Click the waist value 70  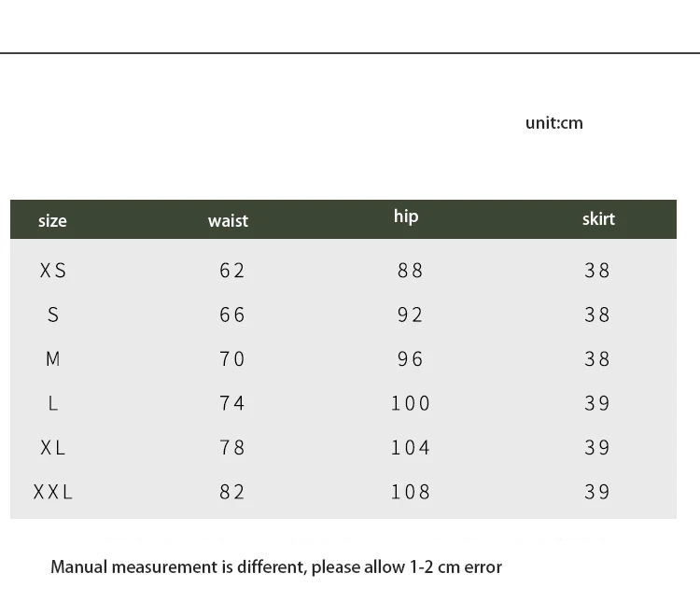click(232, 358)
